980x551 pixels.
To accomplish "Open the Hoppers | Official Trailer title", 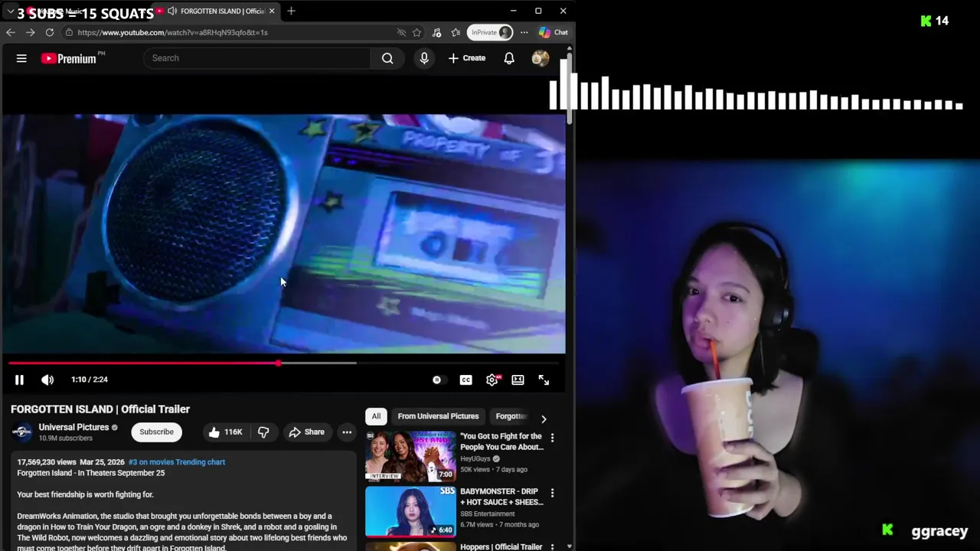I will pyautogui.click(x=501, y=547).
